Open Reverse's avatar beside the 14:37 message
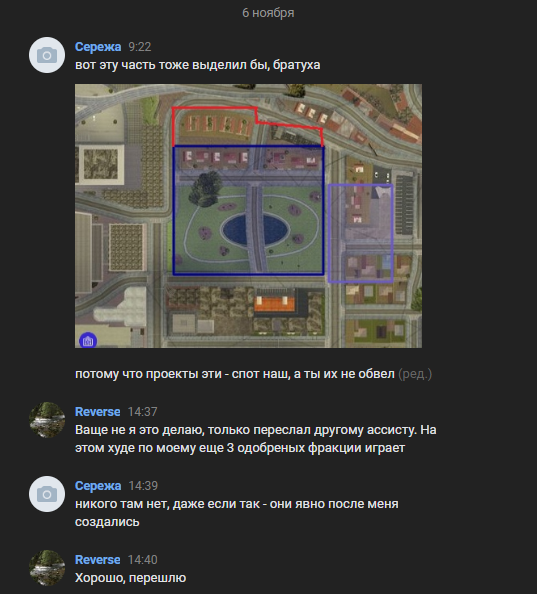The image size is (537, 594). tap(47, 420)
